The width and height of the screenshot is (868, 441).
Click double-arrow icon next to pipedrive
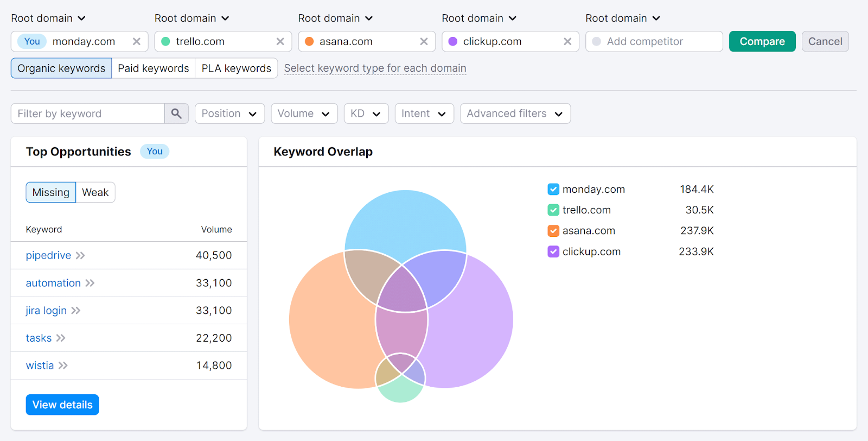pos(80,256)
